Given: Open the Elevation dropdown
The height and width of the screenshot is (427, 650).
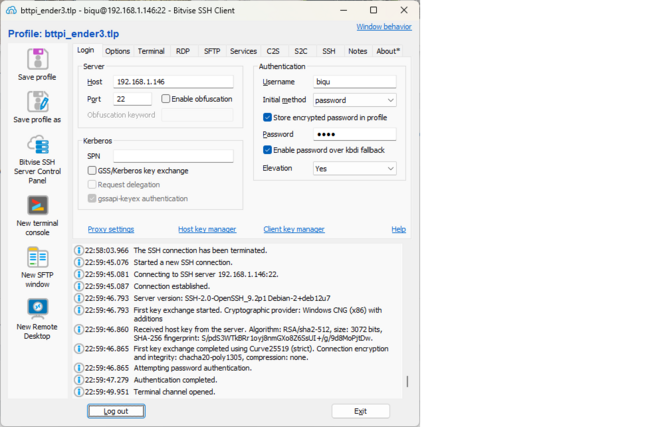Looking at the screenshot, I should (x=354, y=169).
